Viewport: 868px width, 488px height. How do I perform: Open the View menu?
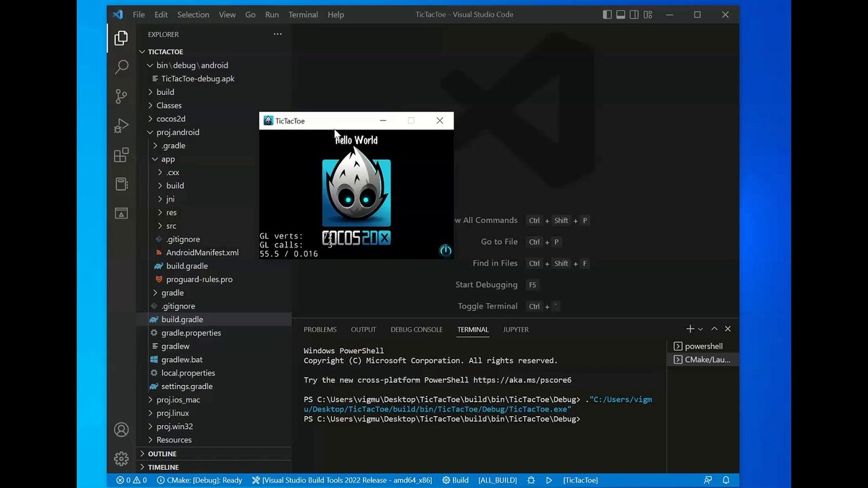[227, 14]
